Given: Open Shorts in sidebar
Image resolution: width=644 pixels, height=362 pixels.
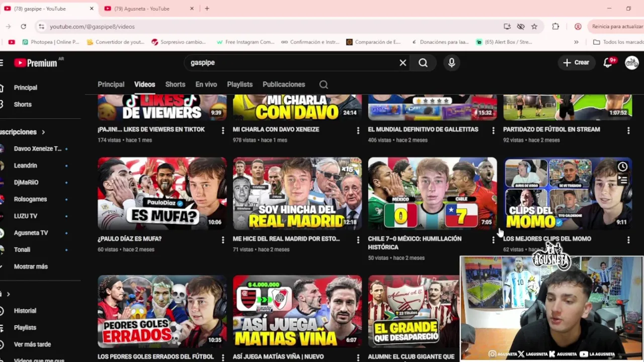Looking at the screenshot, I should 23,105.
